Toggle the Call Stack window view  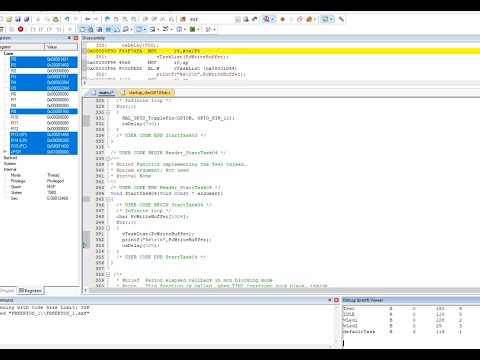[117, 29]
